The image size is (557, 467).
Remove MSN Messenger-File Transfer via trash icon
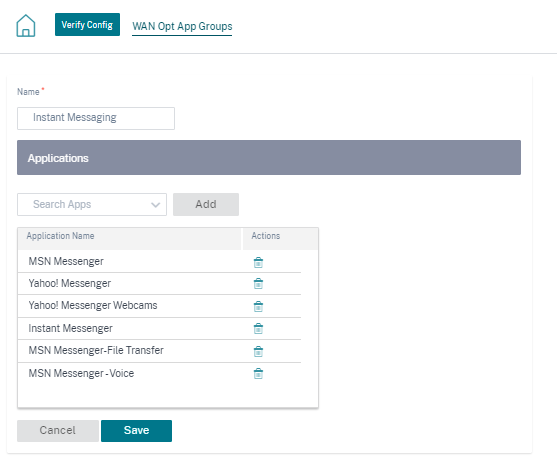pyautogui.click(x=258, y=352)
